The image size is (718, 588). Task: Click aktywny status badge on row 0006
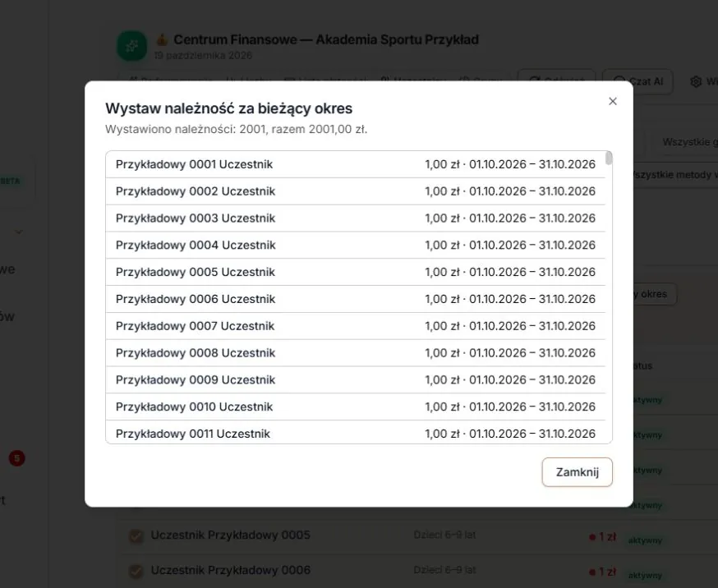point(645,575)
